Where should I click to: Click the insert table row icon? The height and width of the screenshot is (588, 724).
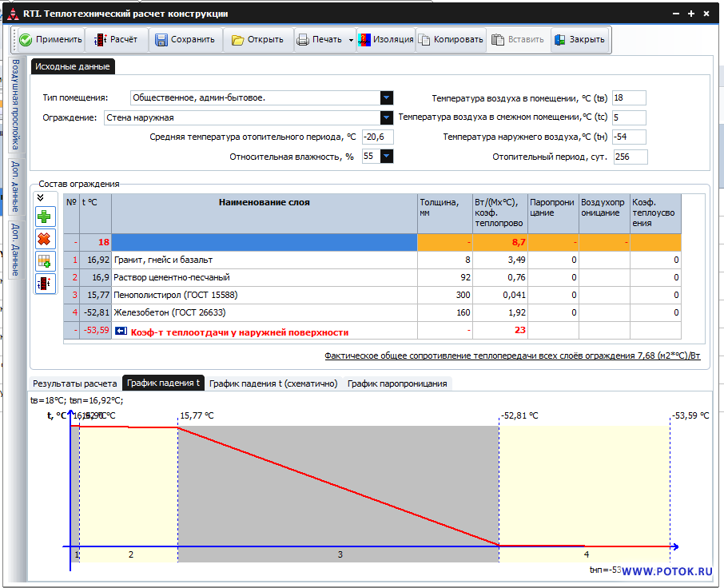[x=44, y=261]
